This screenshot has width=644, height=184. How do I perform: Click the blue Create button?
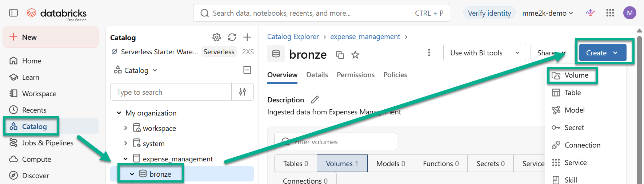click(603, 53)
